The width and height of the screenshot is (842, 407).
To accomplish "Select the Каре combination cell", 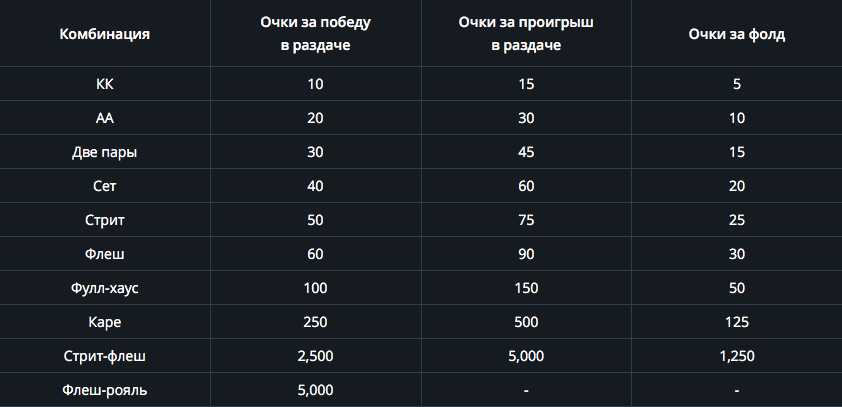I will pos(105,322).
